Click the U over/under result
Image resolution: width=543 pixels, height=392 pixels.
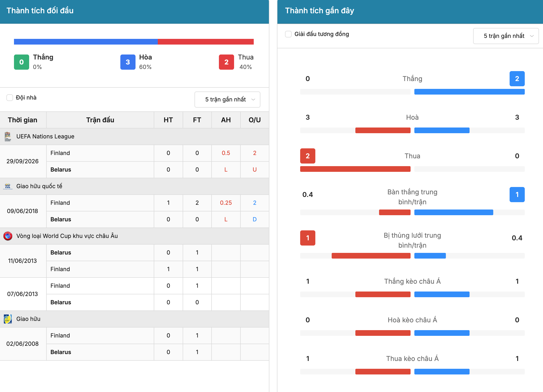[254, 170]
